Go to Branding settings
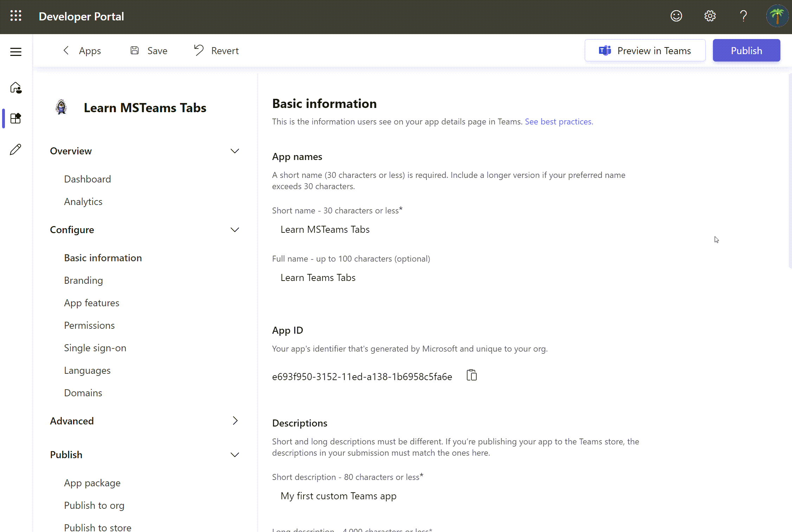The width and height of the screenshot is (792, 532). coord(83,280)
